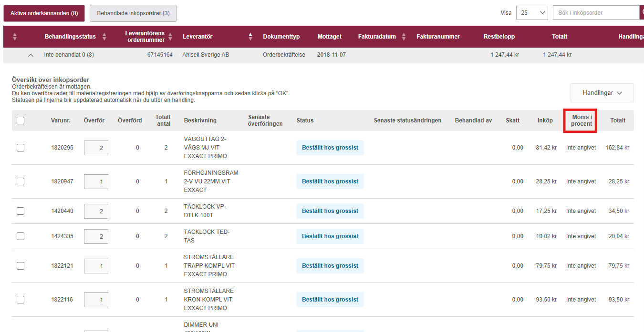Image resolution: width=644 pixels, height=332 pixels.
Task: Open the Visa rows-per-page dropdown
Action: [x=531, y=13]
